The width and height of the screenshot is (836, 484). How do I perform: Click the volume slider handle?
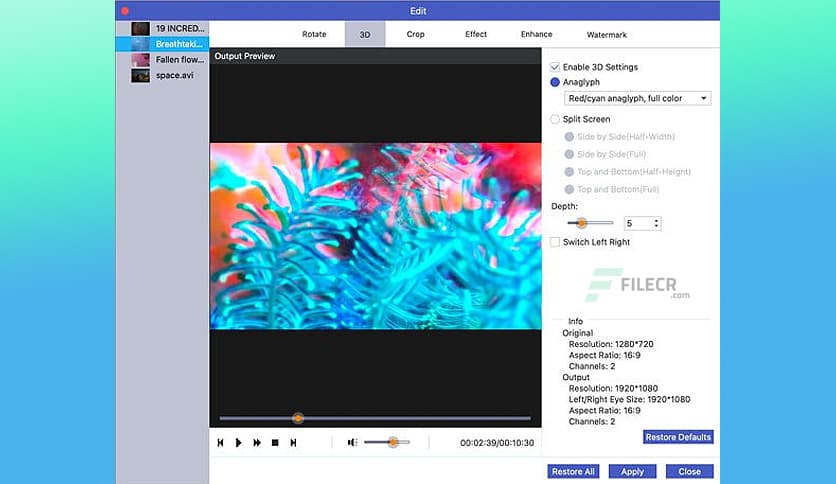pyautogui.click(x=393, y=442)
